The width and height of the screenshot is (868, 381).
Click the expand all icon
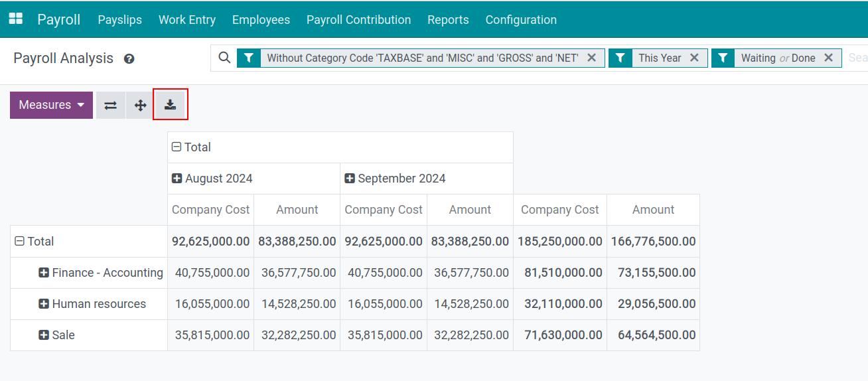tap(140, 105)
